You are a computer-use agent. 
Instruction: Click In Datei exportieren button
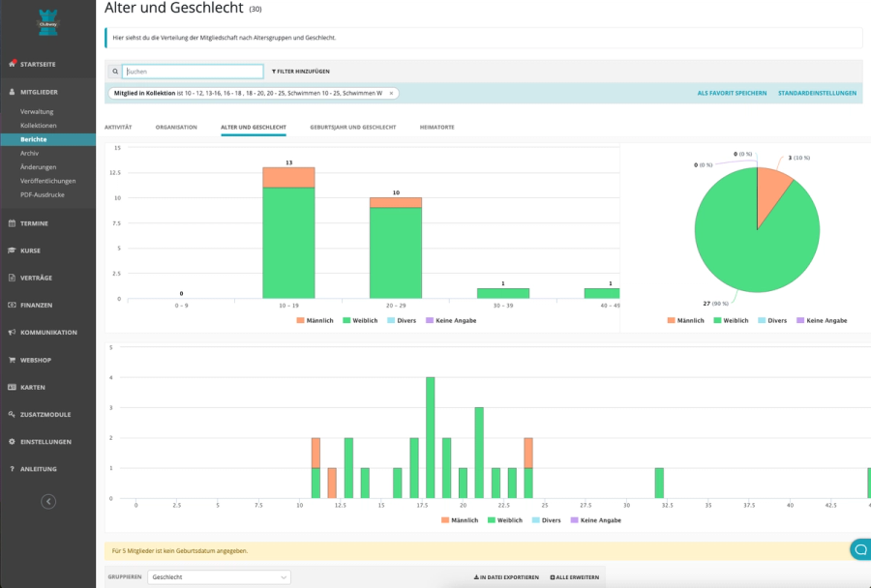pyautogui.click(x=506, y=577)
